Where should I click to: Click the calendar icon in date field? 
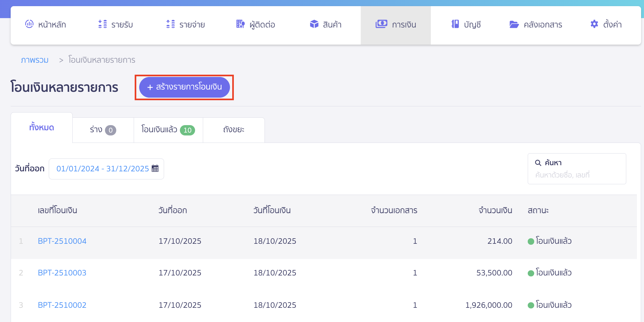155,168
